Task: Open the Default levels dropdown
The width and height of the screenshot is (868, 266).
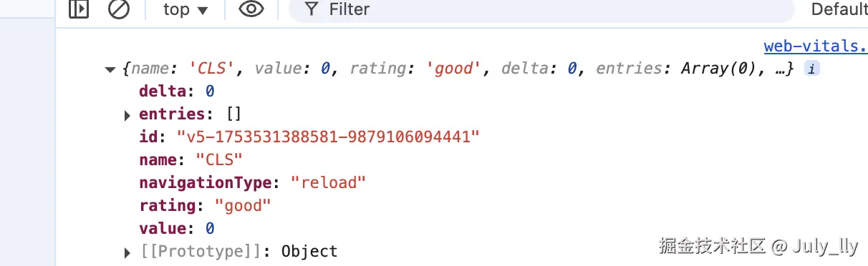Action: (839, 10)
